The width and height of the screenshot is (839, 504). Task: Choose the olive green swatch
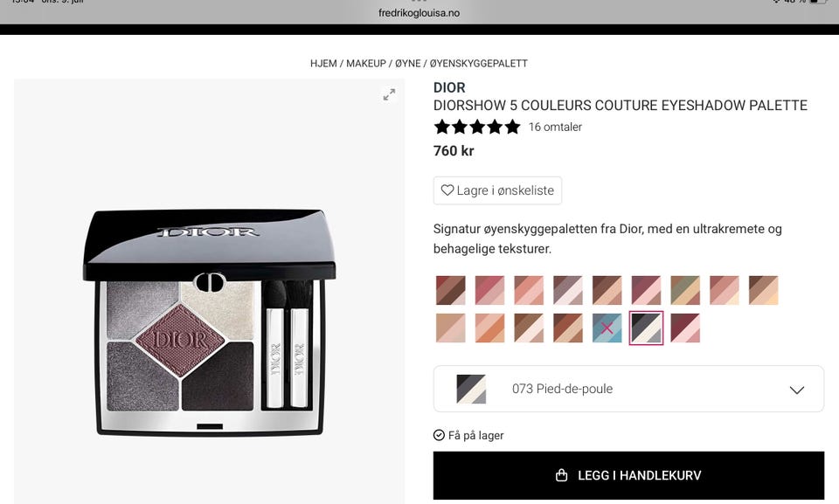tap(685, 290)
